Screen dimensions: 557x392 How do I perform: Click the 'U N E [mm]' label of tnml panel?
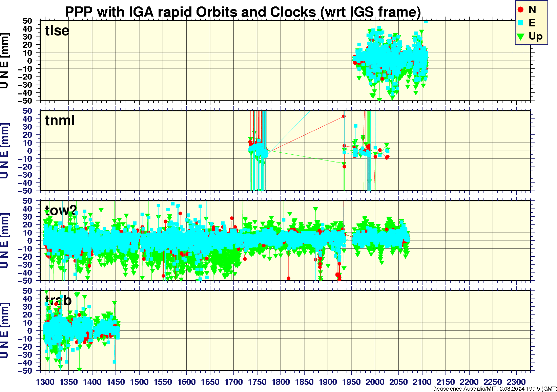point(4,151)
